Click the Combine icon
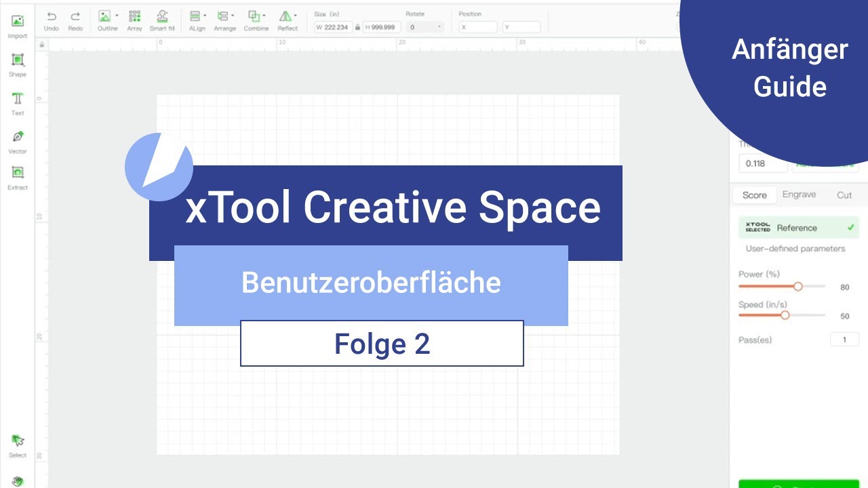868x488 pixels. (254, 16)
